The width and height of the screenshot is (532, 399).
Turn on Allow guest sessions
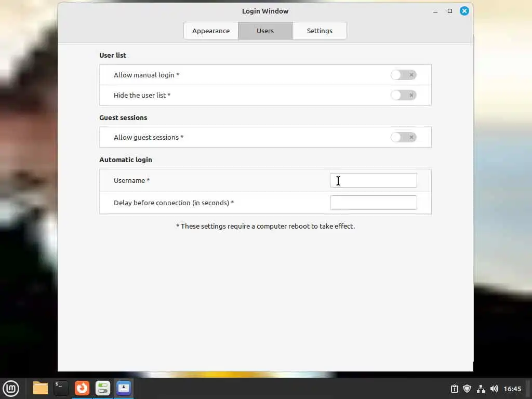coord(403,137)
